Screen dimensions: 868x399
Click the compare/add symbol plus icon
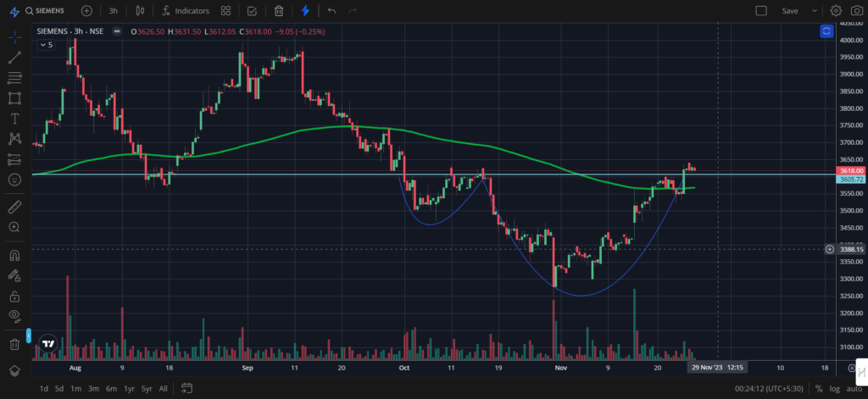(x=86, y=10)
